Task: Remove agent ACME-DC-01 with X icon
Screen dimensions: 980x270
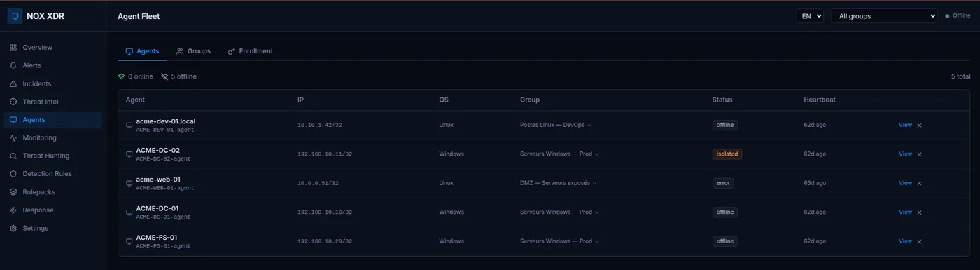Action: (x=919, y=212)
